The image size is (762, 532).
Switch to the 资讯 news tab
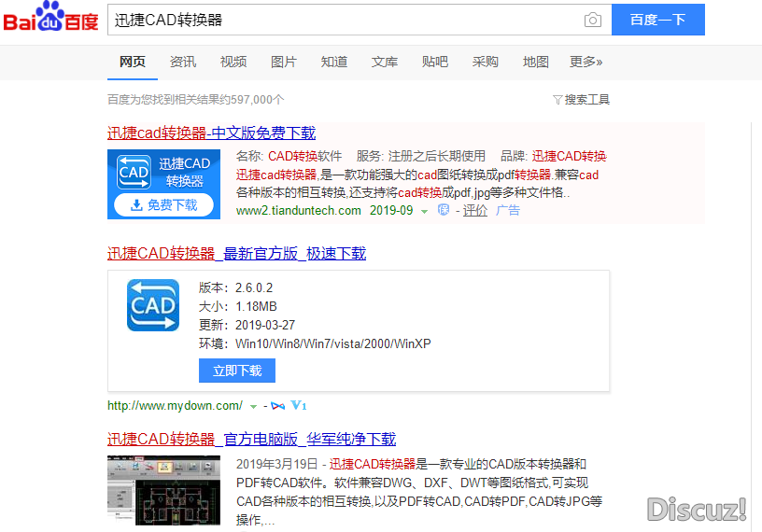[x=183, y=62]
